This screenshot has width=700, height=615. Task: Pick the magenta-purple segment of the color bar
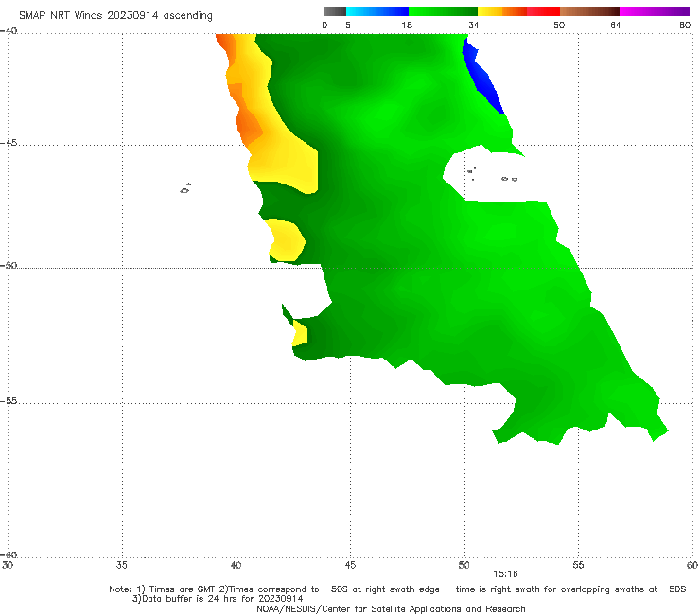tap(655, 11)
